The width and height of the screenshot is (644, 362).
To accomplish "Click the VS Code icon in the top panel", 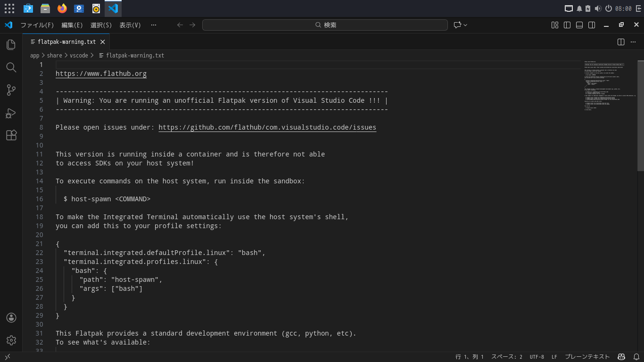I will (113, 8).
